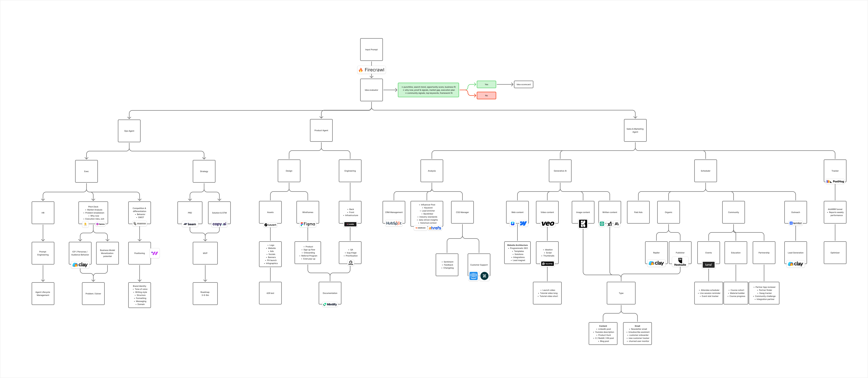Select the Engineering node
The image size is (868, 378).
pos(350,171)
